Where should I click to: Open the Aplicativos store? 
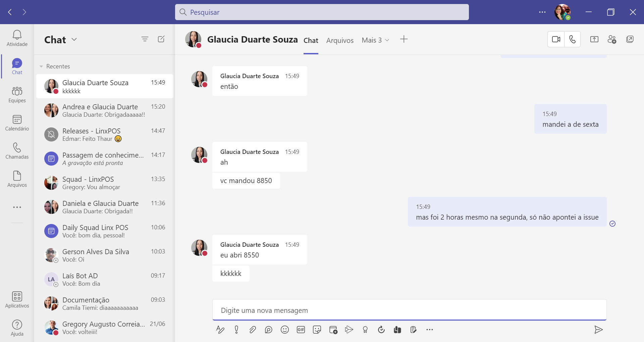pyautogui.click(x=17, y=300)
